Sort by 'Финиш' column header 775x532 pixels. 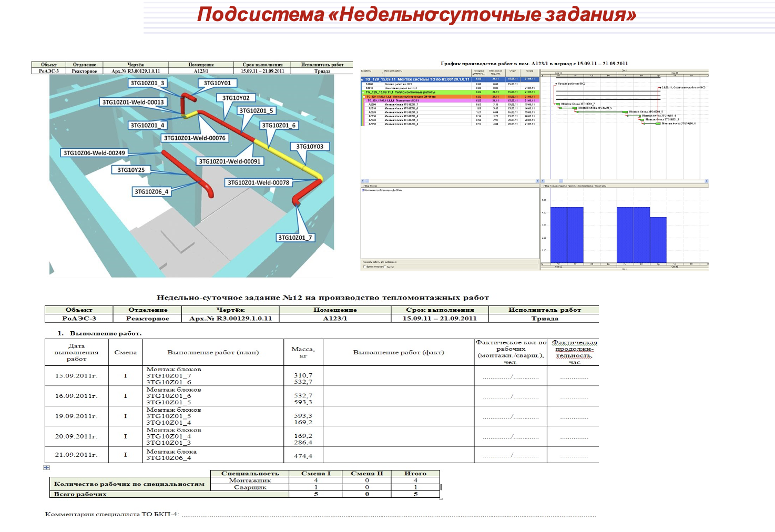tap(529, 73)
